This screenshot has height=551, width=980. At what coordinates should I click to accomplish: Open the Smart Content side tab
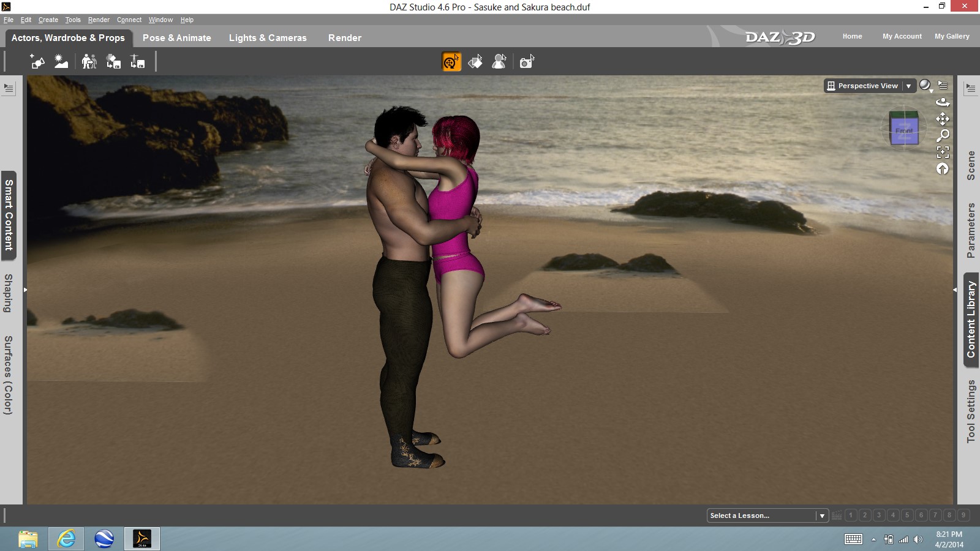9,215
